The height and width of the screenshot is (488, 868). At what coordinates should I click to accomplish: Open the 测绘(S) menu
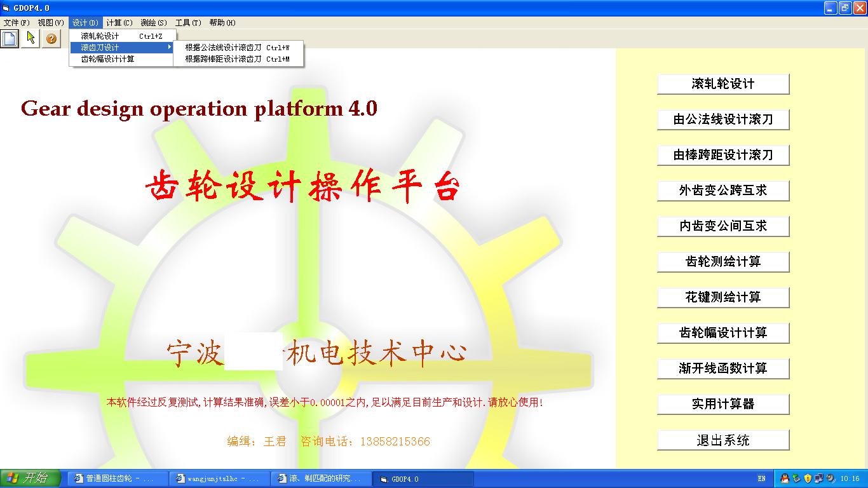pyautogui.click(x=154, y=23)
